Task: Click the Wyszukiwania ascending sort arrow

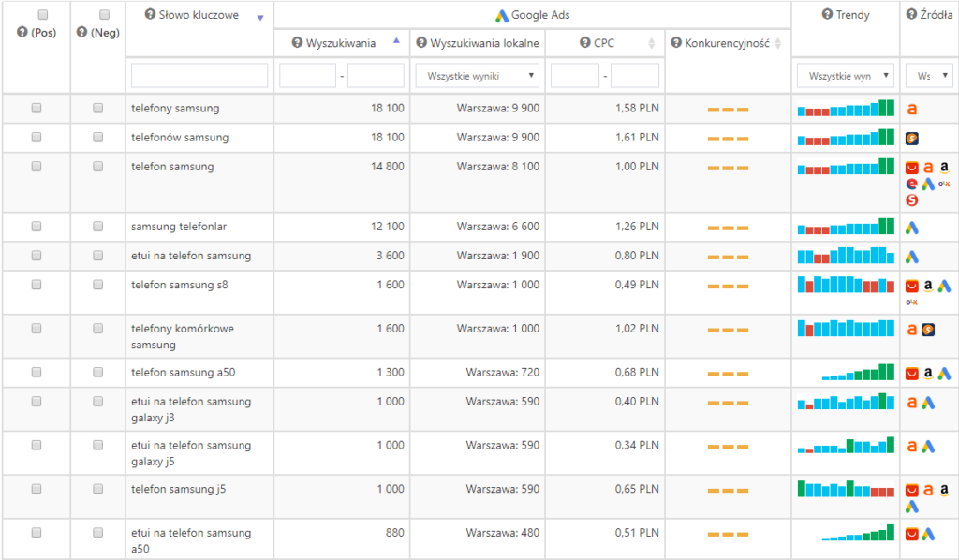Action: pyautogui.click(x=396, y=40)
